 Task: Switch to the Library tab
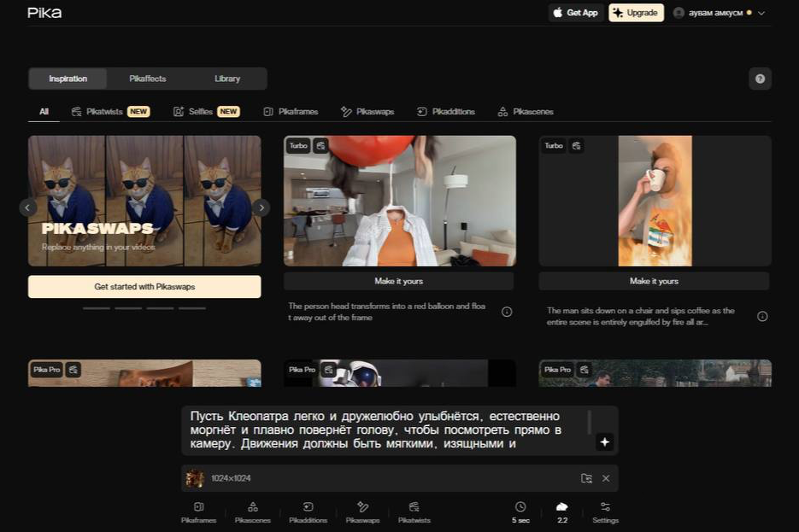[x=226, y=78]
